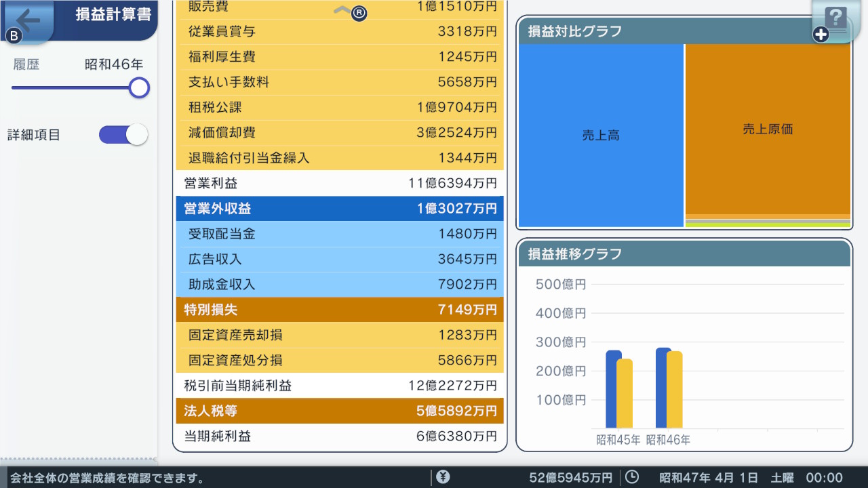
Task: Select the 固定資産売却損 row
Action: [340, 335]
